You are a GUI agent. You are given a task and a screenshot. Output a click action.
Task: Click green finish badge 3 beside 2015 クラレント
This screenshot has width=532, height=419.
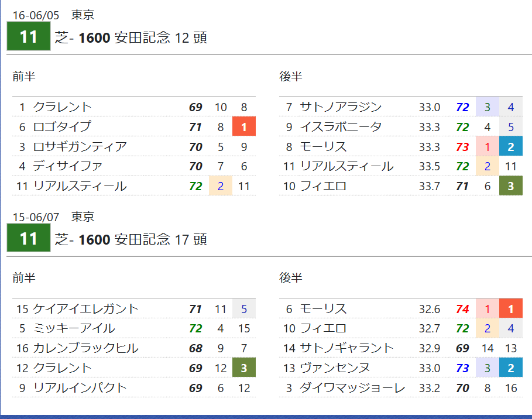pyautogui.click(x=244, y=368)
